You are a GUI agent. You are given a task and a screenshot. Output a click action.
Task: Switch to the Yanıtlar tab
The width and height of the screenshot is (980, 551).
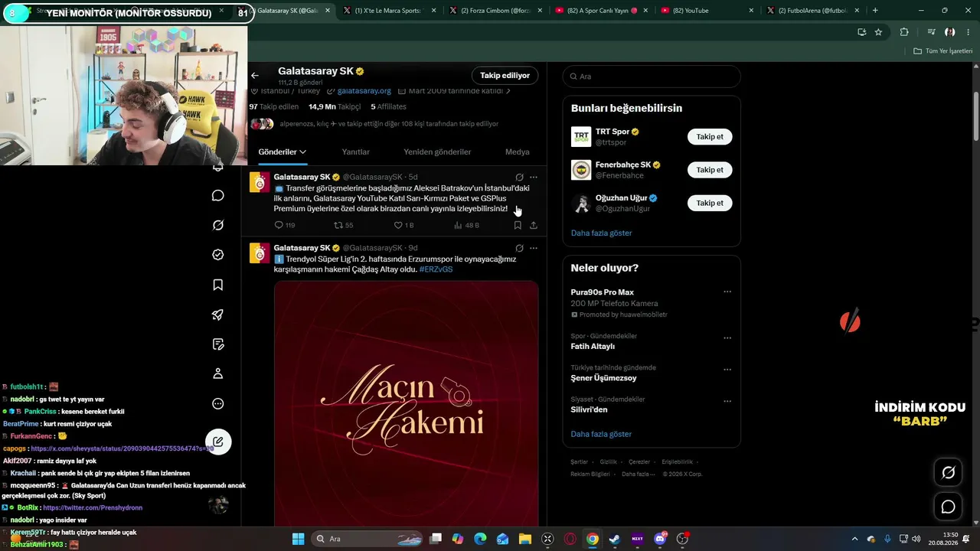tap(356, 152)
